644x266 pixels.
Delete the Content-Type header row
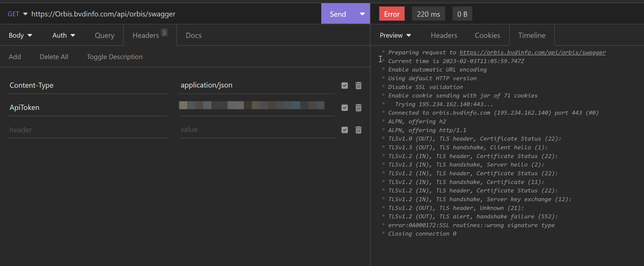358,86
